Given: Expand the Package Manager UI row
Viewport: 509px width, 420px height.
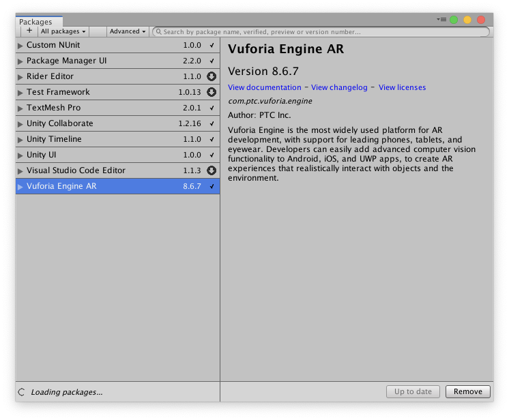Looking at the screenshot, I should (x=20, y=61).
